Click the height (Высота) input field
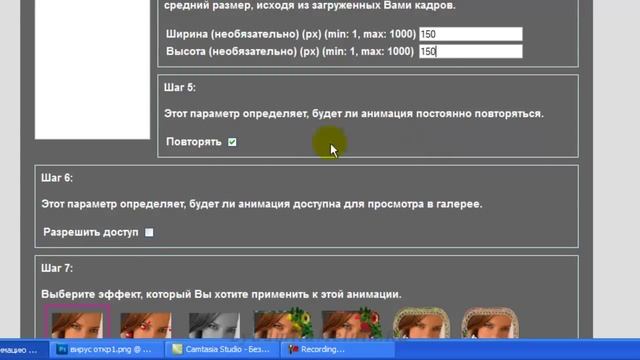640x360 pixels. pos(471,51)
